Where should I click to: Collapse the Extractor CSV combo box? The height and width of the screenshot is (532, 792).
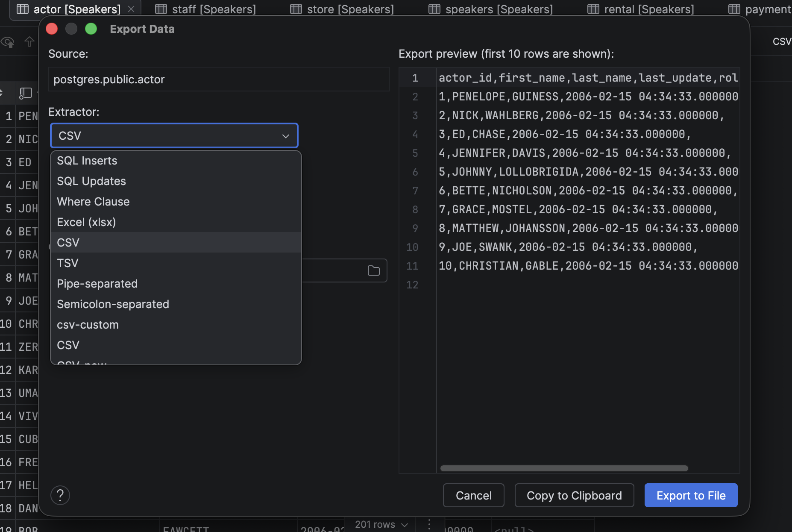point(174,135)
